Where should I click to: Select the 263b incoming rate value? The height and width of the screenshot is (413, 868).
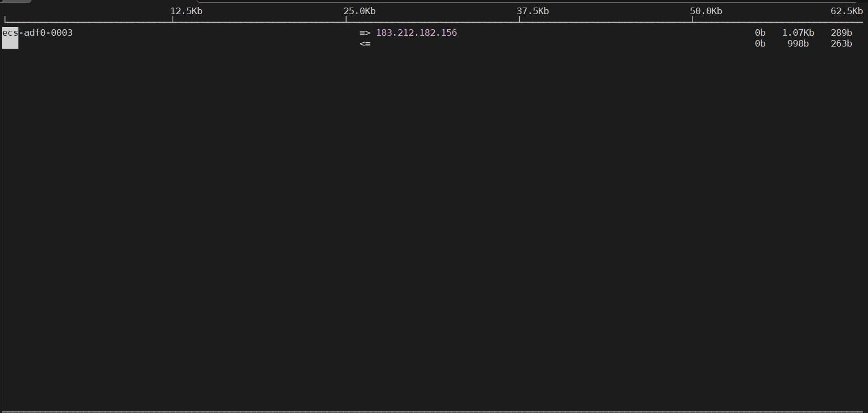[x=841, y=43]
